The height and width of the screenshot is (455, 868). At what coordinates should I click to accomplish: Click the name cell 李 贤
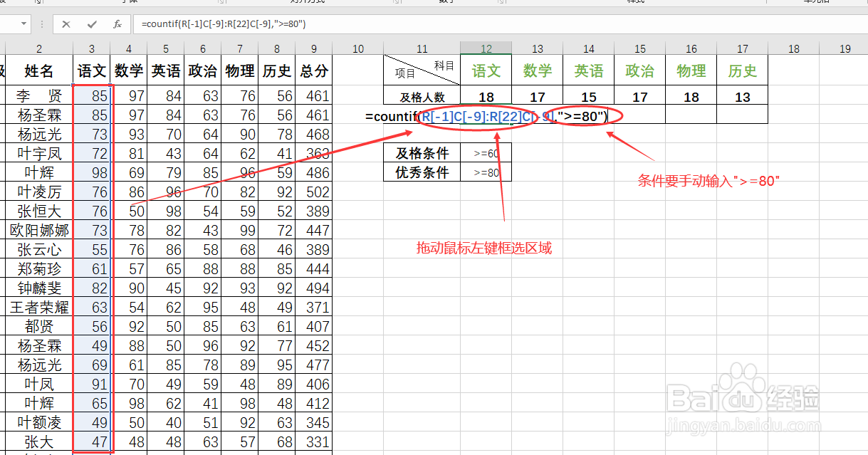click(39, 95)
